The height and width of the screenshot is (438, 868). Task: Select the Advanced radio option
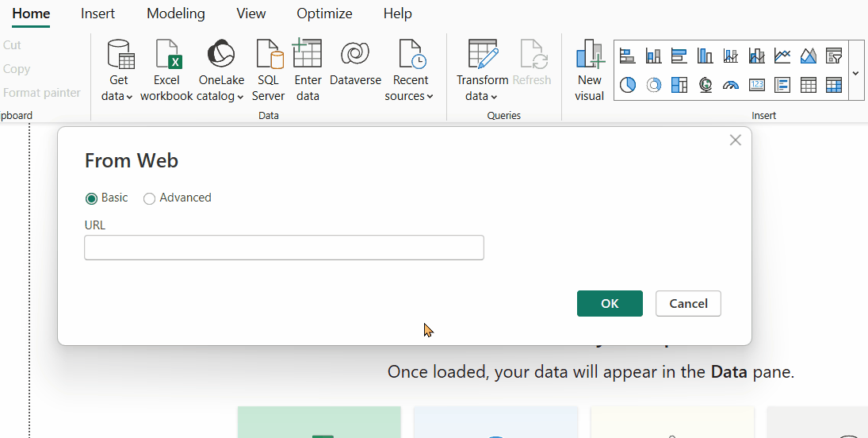tap(149, 198)
